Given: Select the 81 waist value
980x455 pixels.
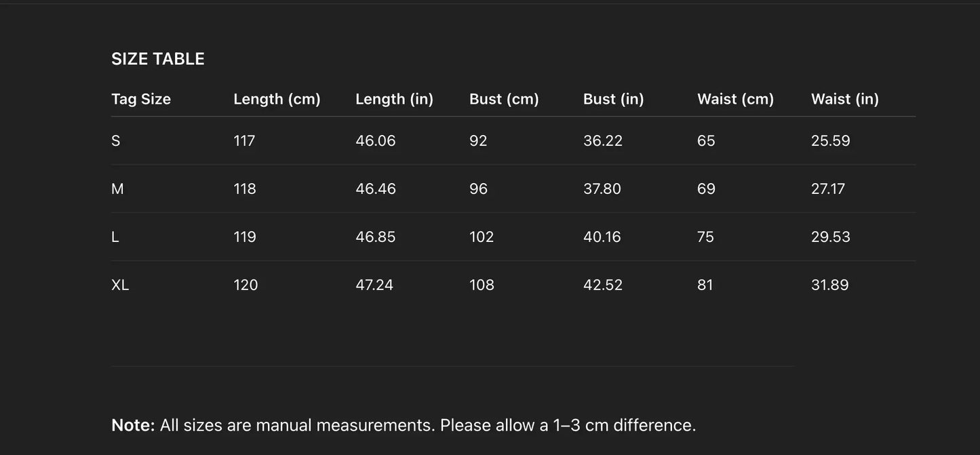Looking at the screenshot, I should pos(705,285).
